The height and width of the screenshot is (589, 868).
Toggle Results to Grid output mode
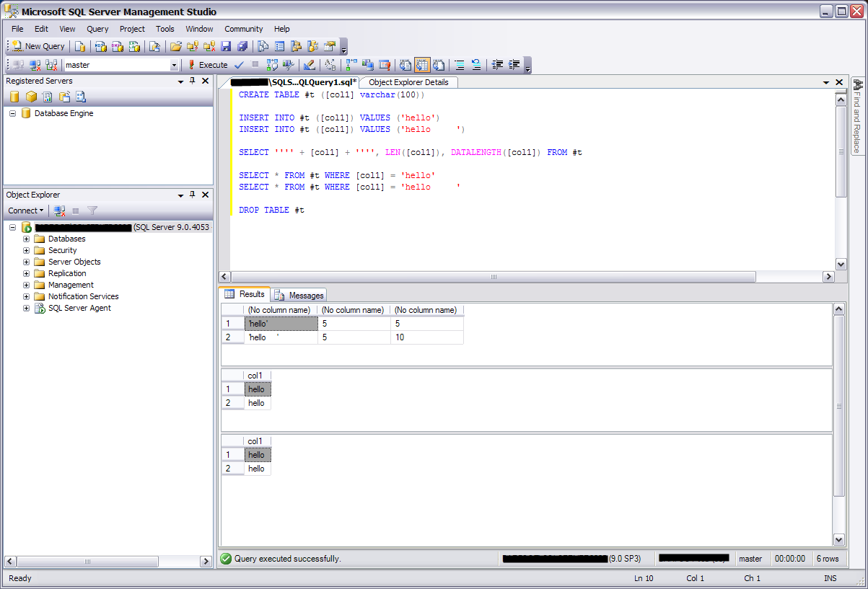(x=423, y=65)
